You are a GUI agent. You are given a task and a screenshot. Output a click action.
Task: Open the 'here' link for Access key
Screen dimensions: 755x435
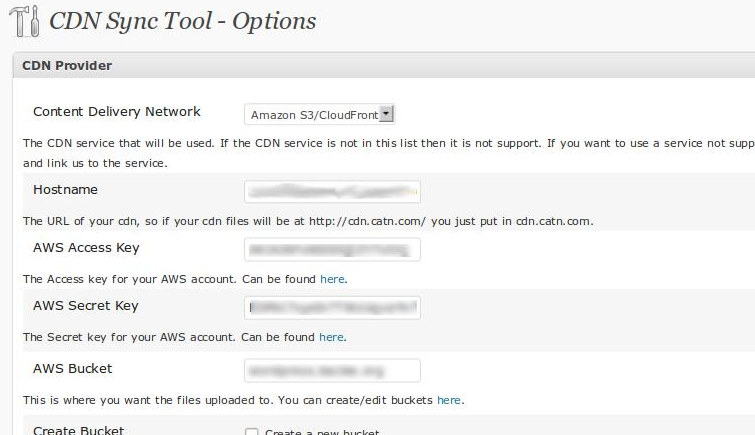(332, 279)
